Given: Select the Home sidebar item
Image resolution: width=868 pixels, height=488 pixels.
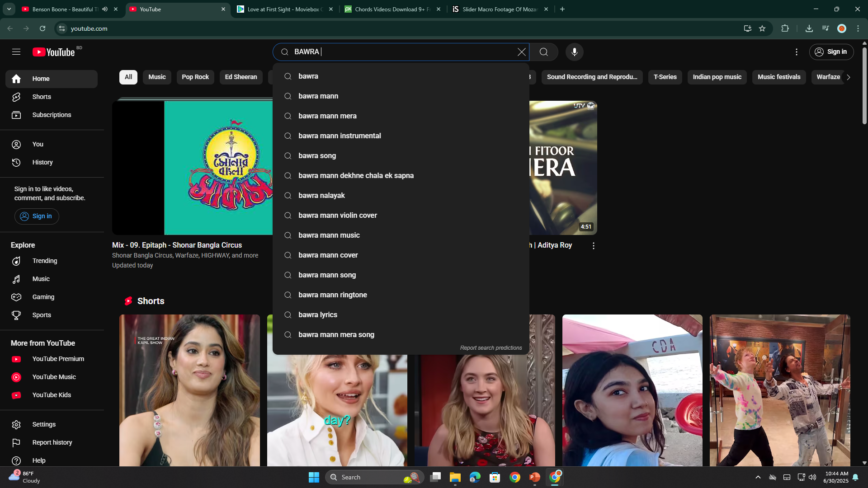Looking at the screenshot, I should point(52,79).
